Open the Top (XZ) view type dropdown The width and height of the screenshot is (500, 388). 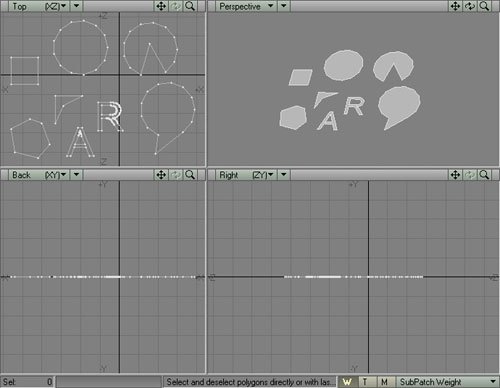tap(39, 6)
